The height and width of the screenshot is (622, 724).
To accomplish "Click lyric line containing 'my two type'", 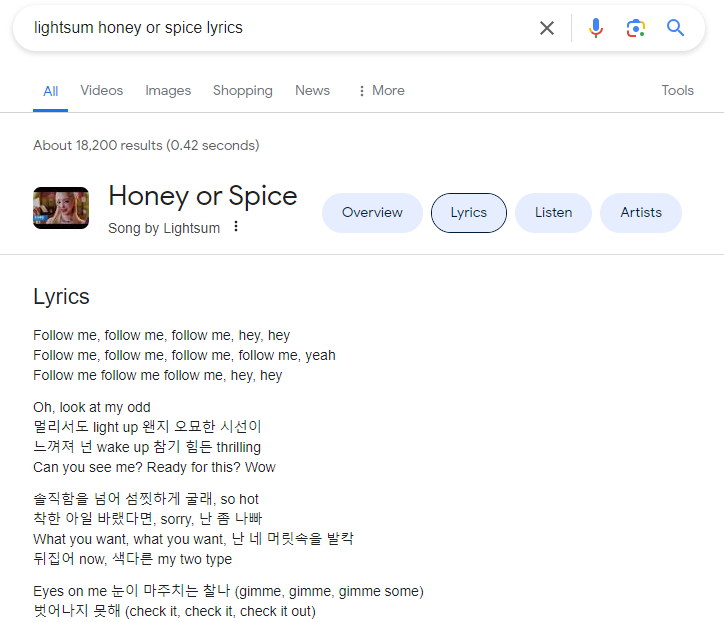I will [x=133, y=559].
